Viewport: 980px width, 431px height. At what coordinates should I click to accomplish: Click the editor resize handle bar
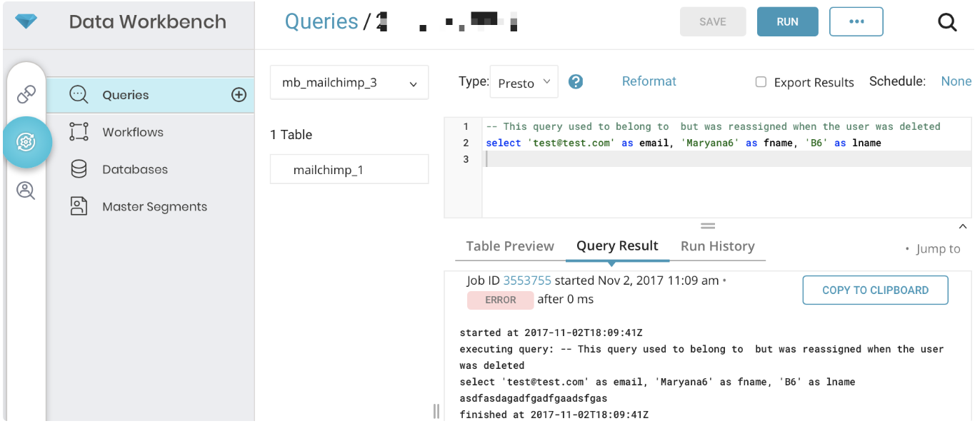coord(707,225)
